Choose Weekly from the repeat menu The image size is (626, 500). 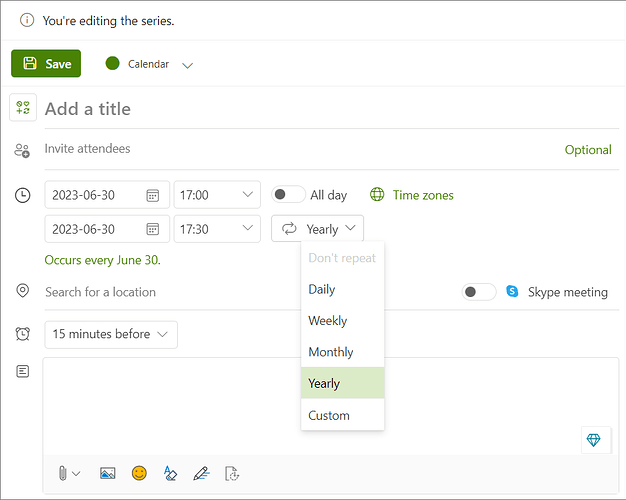(343, 321)
